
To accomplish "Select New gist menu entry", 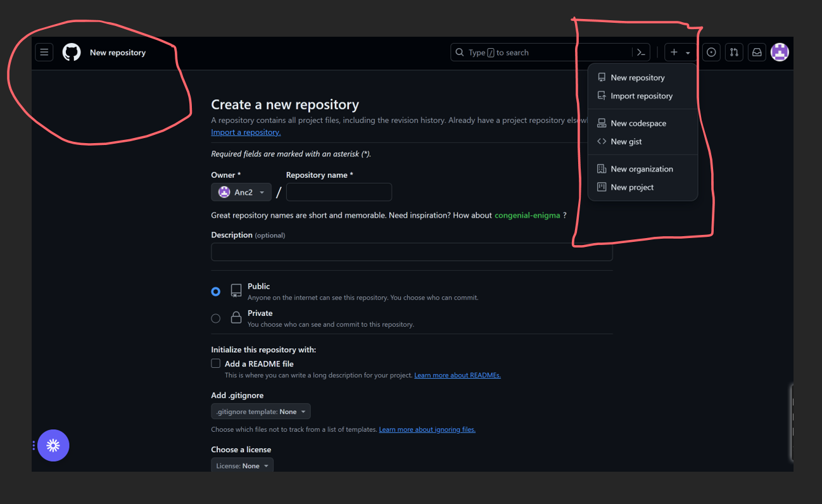I will click(x=643, y=142).
